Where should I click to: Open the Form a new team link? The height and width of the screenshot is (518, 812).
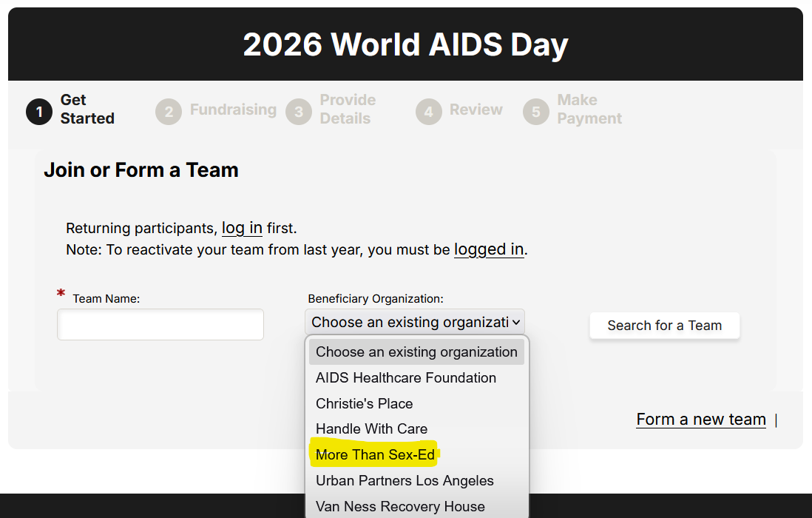(700, 419)
